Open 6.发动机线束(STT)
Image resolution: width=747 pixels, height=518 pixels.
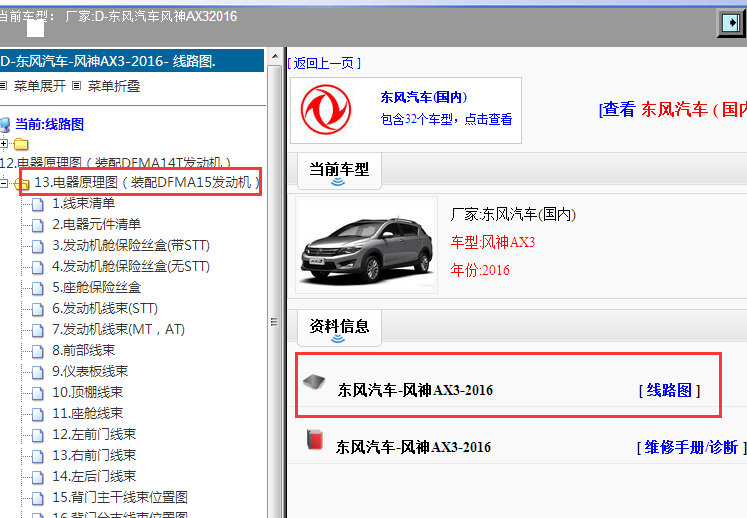(x=105, y=308)
